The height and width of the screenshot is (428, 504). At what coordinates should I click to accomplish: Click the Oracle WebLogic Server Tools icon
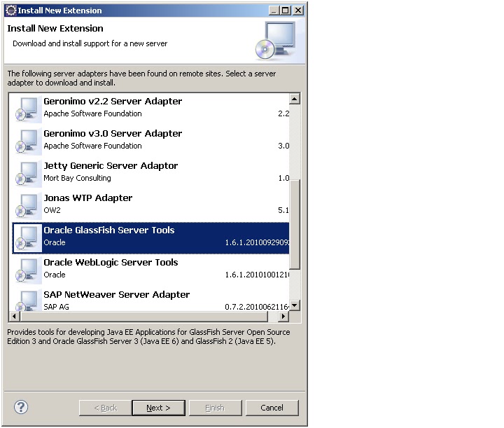click(x=28, y=270)
